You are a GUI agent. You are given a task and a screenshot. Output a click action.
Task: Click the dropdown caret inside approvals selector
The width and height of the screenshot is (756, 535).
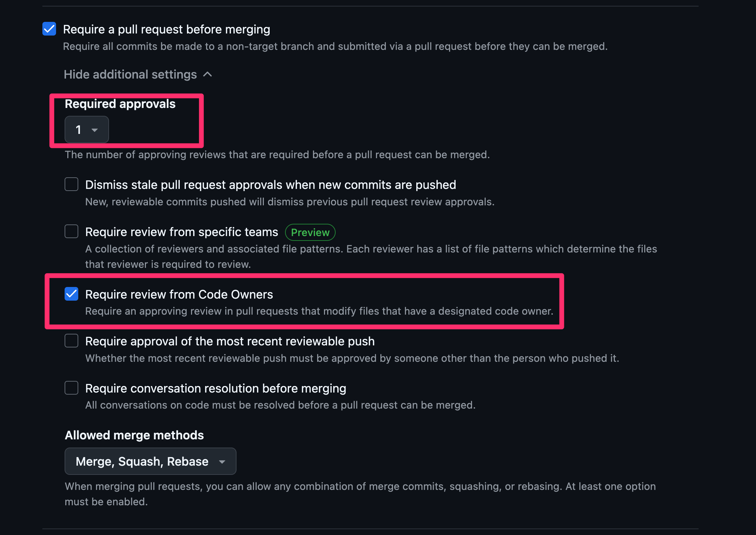tap(95, 130)
